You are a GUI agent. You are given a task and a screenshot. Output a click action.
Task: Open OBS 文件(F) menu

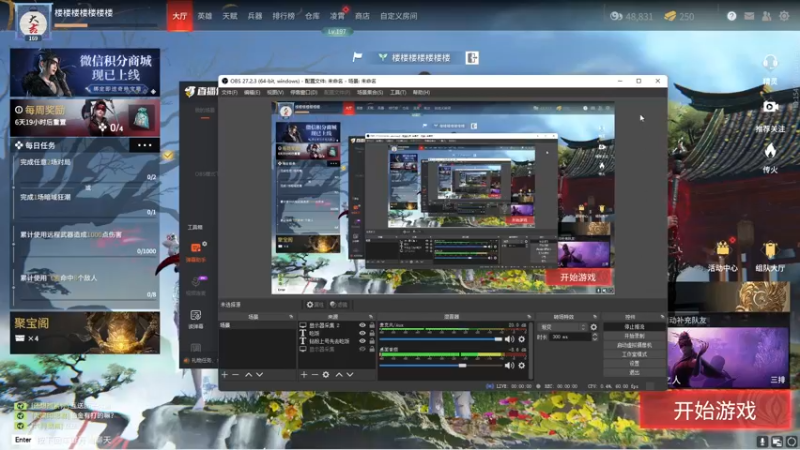coord(230,92)
